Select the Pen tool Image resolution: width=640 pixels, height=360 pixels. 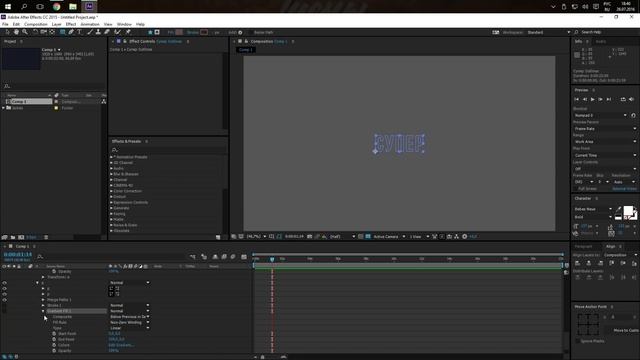[x=71, y=32]
